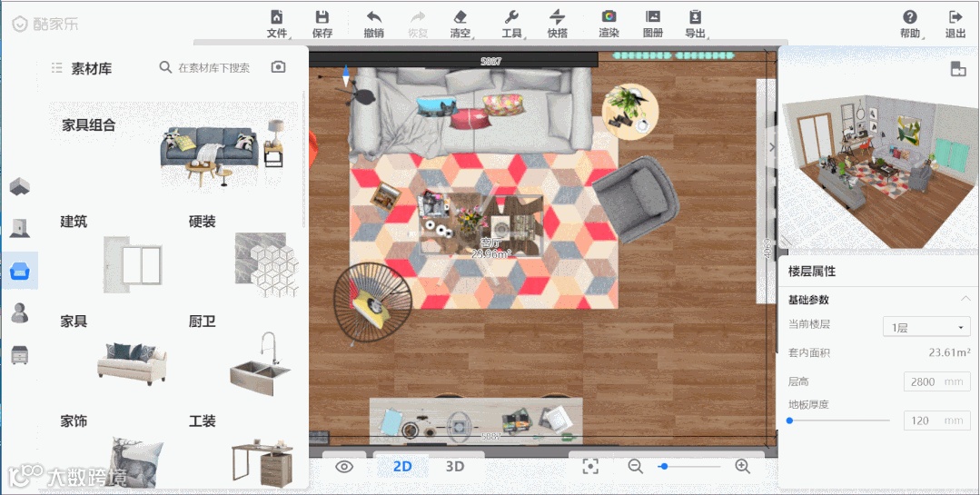Click the 套内面积 23.61m² value

949,352
